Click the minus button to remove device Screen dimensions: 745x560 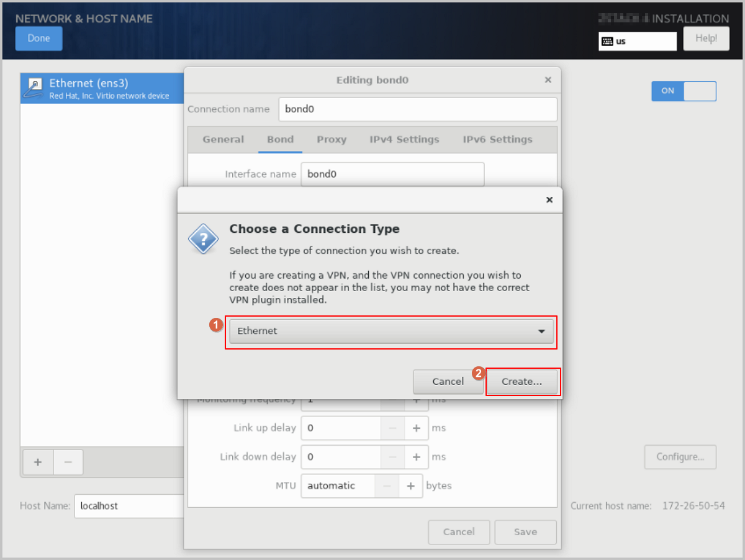tap(68, 462)
